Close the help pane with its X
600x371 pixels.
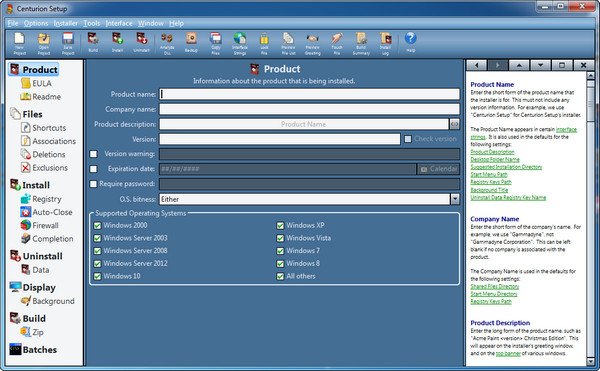pos(583,65)
